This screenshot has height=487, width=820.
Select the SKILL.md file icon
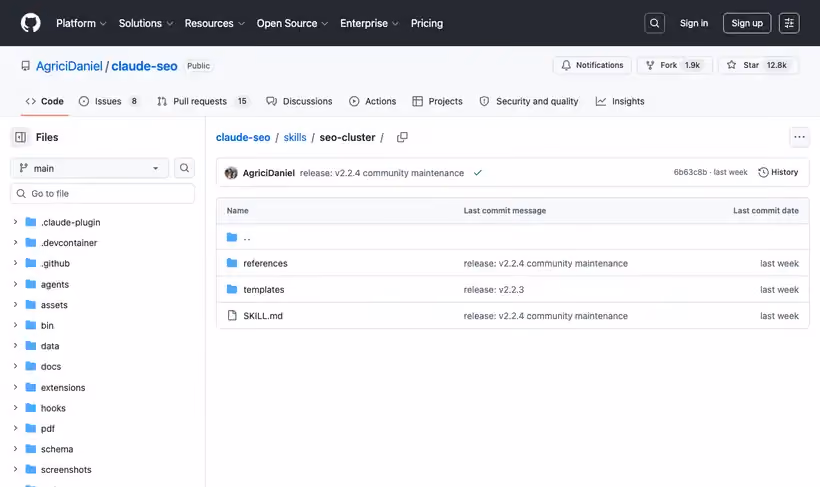[x=232, y=315]
